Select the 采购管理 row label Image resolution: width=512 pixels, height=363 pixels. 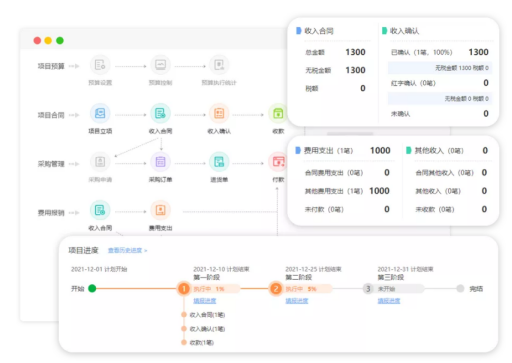coord(51,164)
